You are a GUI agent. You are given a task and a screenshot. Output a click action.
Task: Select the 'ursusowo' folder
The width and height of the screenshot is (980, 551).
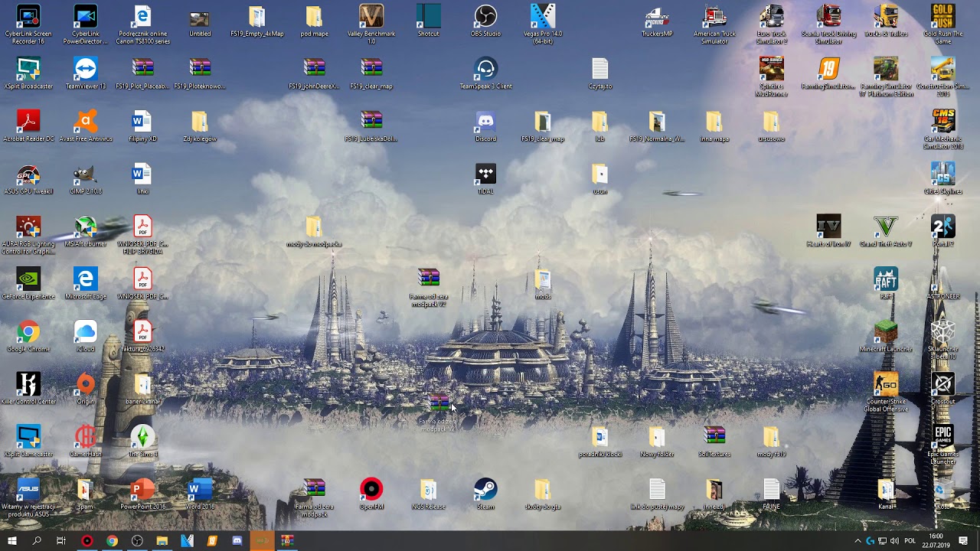click(771, 126)
